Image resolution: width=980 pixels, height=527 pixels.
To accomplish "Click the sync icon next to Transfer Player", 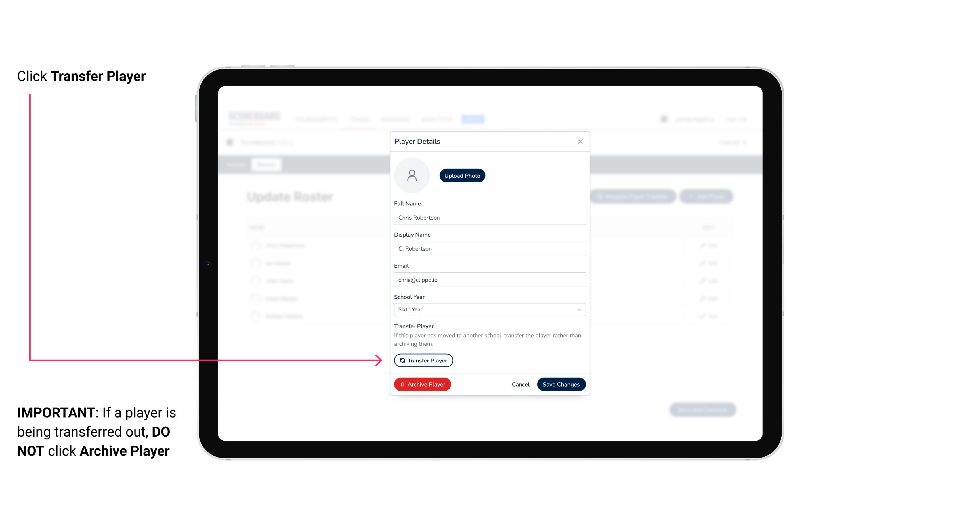I will 401,360.
